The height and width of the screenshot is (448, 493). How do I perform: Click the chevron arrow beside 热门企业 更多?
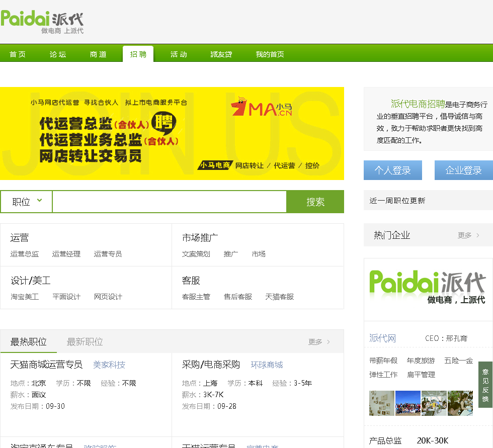478,235
